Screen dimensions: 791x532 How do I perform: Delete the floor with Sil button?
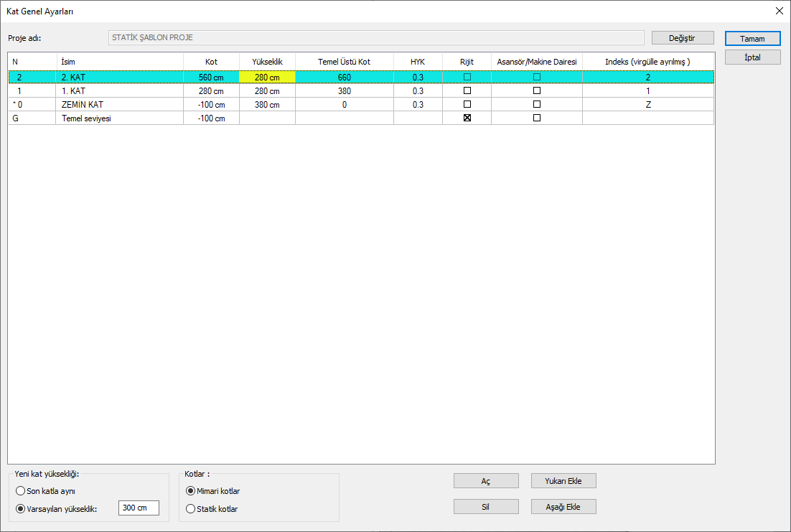[486, 507]
